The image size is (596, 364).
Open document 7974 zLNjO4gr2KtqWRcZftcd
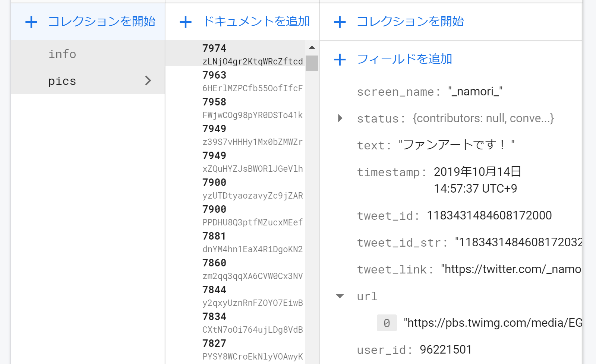235,54
